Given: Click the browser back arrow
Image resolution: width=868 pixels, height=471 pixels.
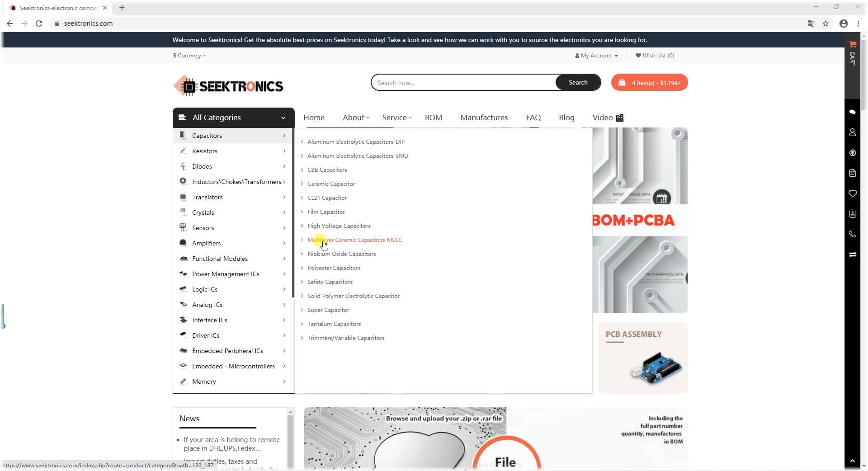Looking at the screenshot, I should 10,24.
